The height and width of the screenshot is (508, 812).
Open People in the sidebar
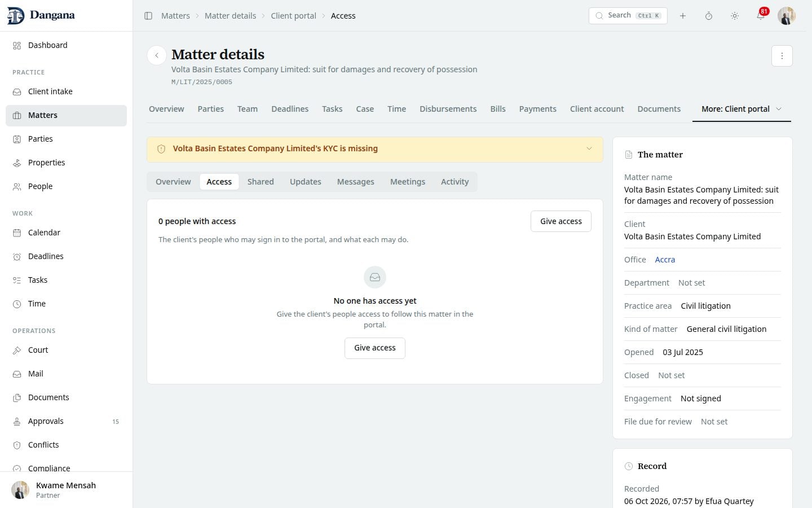66,186
